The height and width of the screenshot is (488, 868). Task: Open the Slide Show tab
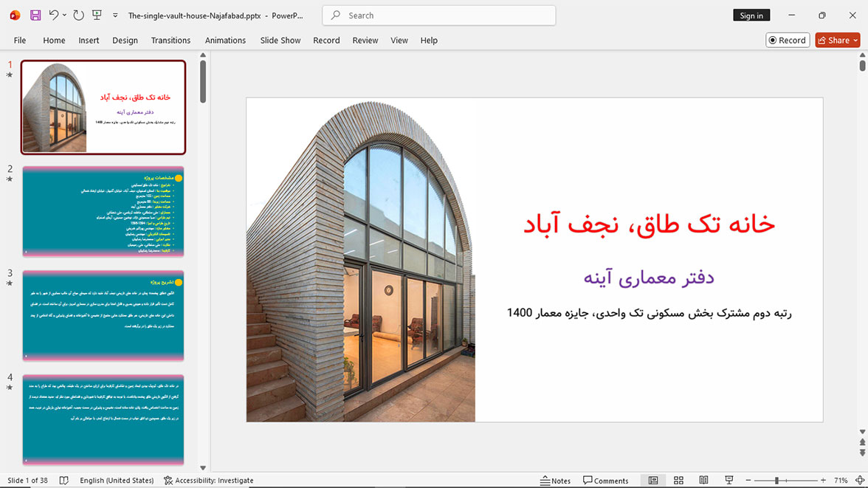pyautogui.click(x=280, y=41)
